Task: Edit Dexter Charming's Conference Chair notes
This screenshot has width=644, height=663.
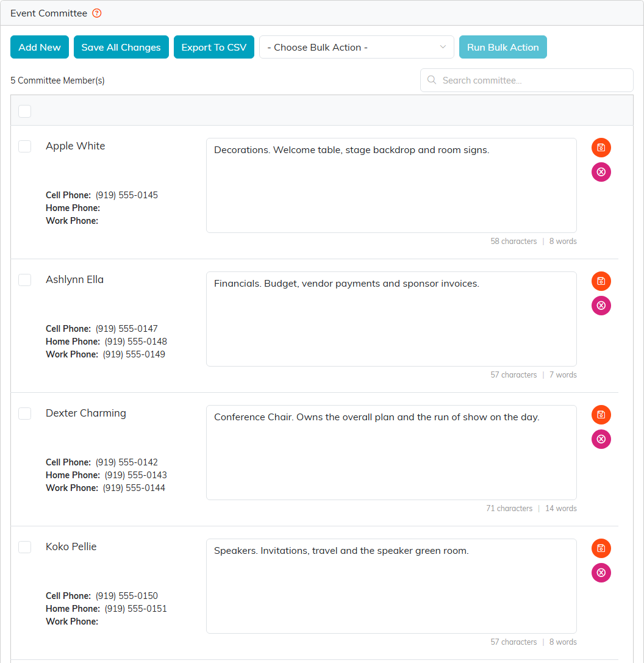Action: pos(392,453)
